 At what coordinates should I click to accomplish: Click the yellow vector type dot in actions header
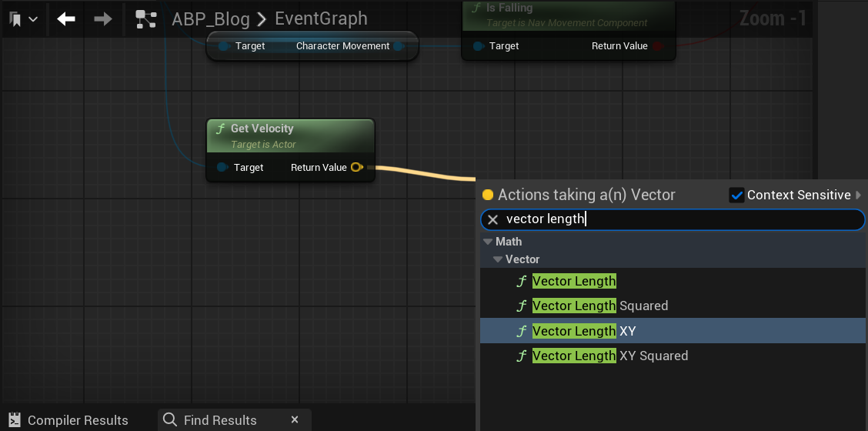point(488,195)
